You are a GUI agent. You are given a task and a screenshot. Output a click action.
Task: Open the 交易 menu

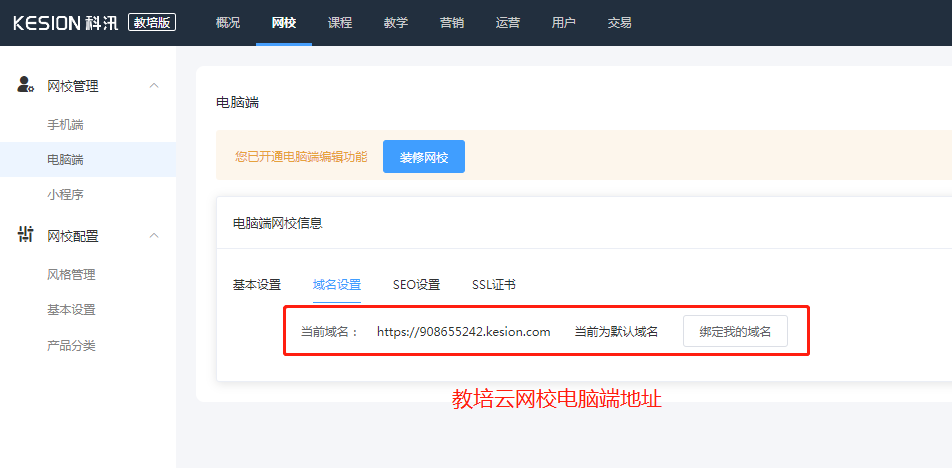620,23
